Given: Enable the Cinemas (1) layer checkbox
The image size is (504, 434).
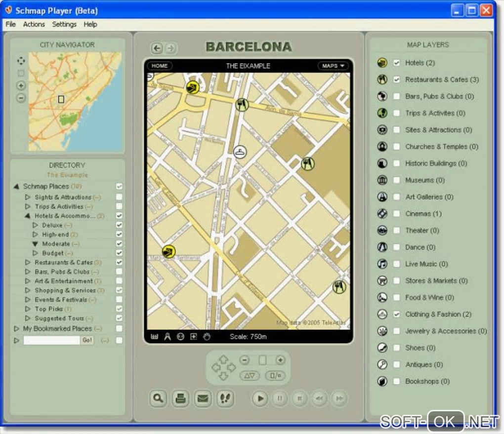Looking at the screenshot, I should point(397,214).
